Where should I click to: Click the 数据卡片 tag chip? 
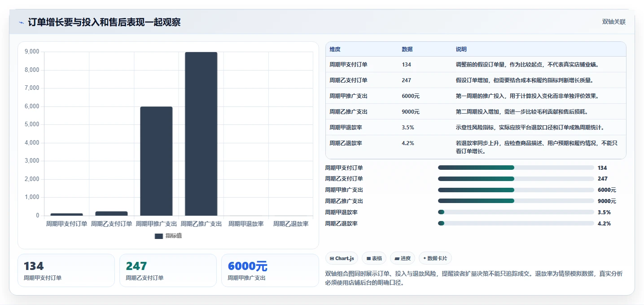(x=435, y=258)
